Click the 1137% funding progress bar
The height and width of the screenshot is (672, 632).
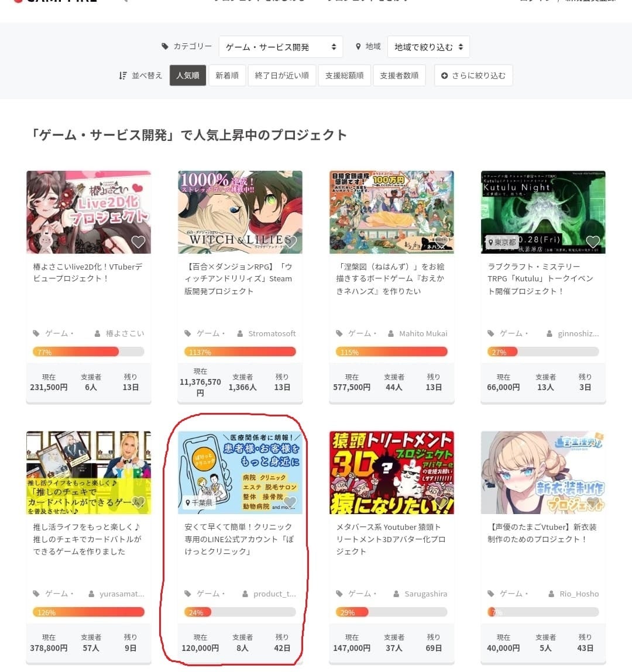coord(240,352)
